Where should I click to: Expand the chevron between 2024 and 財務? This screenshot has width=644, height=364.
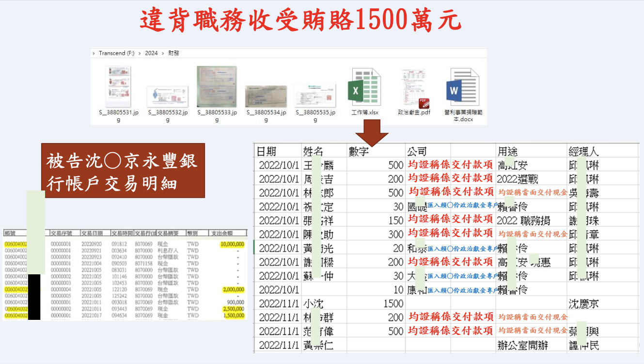point(163,53)
